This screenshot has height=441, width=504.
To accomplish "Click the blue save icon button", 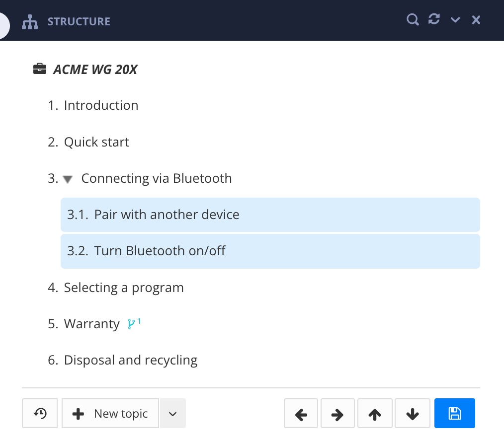I will 454,413.
